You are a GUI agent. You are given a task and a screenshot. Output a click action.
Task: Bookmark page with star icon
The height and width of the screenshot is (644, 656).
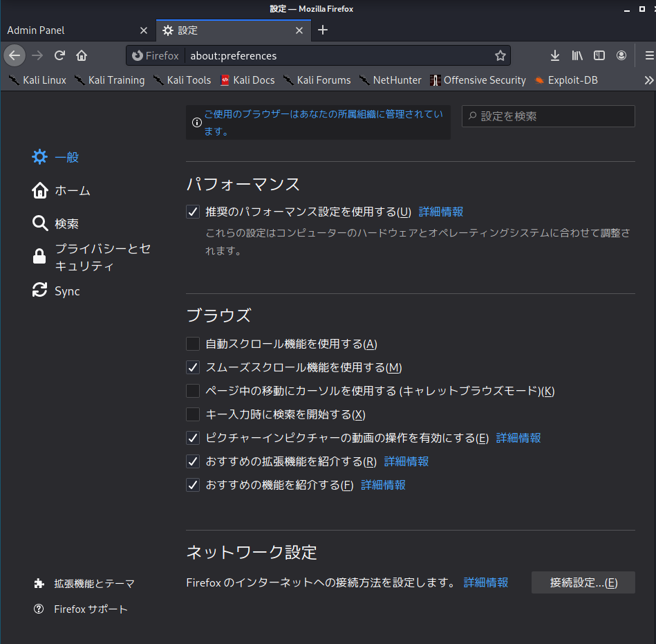[x=500, y=55]
